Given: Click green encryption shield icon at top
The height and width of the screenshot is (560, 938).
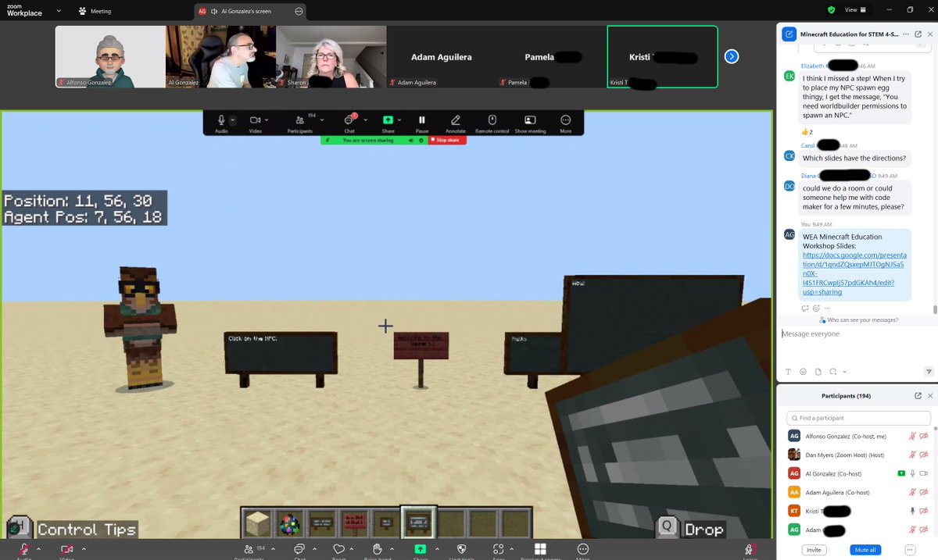Looking at the screenshot, I should click(832, 9).
